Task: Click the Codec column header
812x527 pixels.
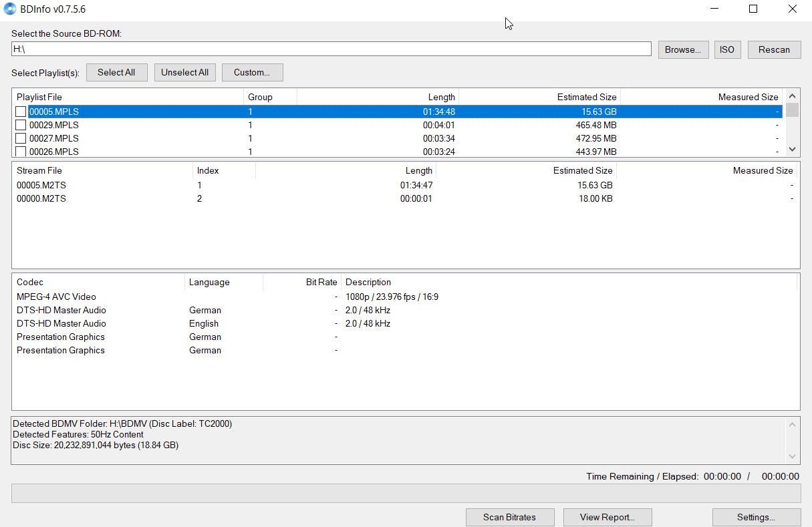Action: pyautogui.click(x=98, y=282)
